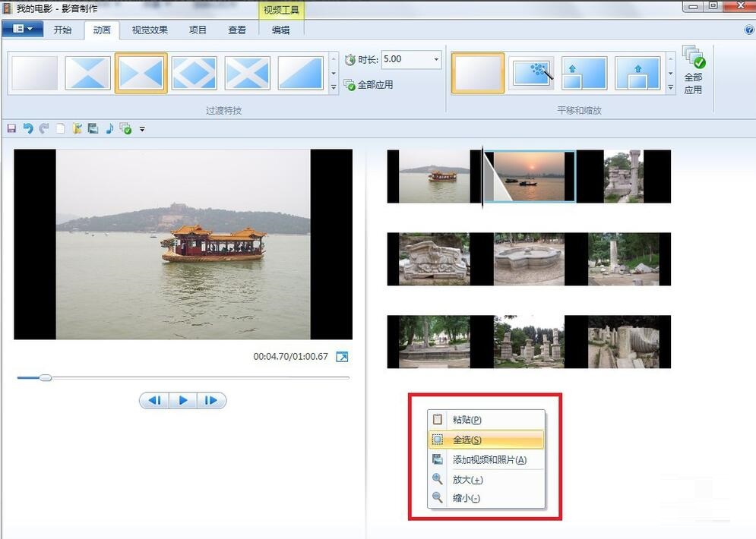Viewport: 756px width, 539px height.
Task: Open the 项目 tab
Action: [198, 30]
